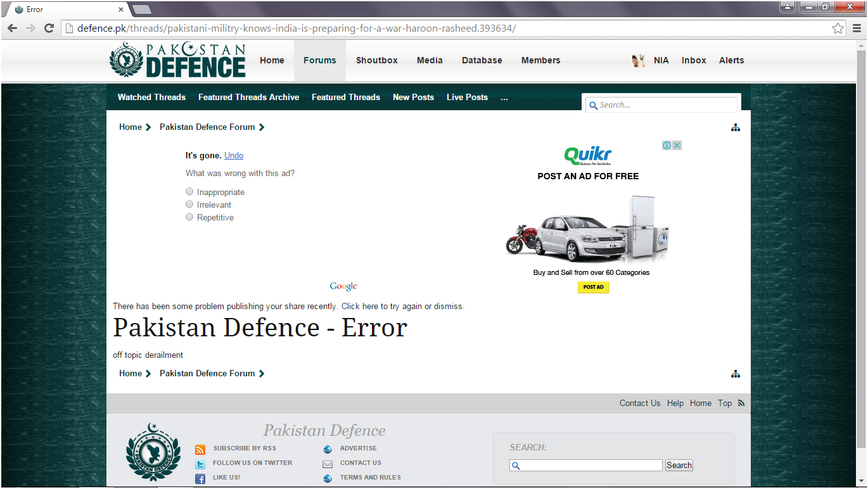Screen dimensions: 868x489
Task: Click the envelope icon next to Contact Us
Action: click(x=328, y=464)
